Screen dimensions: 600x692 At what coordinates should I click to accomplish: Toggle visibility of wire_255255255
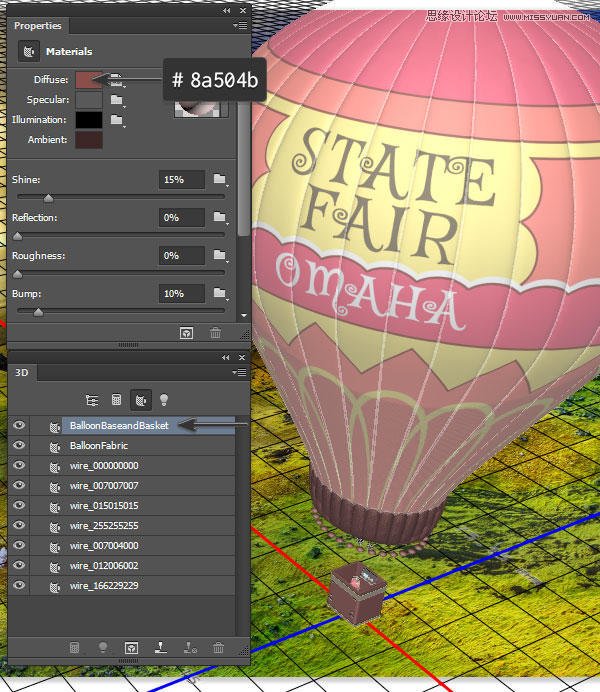tap(19, 525)
